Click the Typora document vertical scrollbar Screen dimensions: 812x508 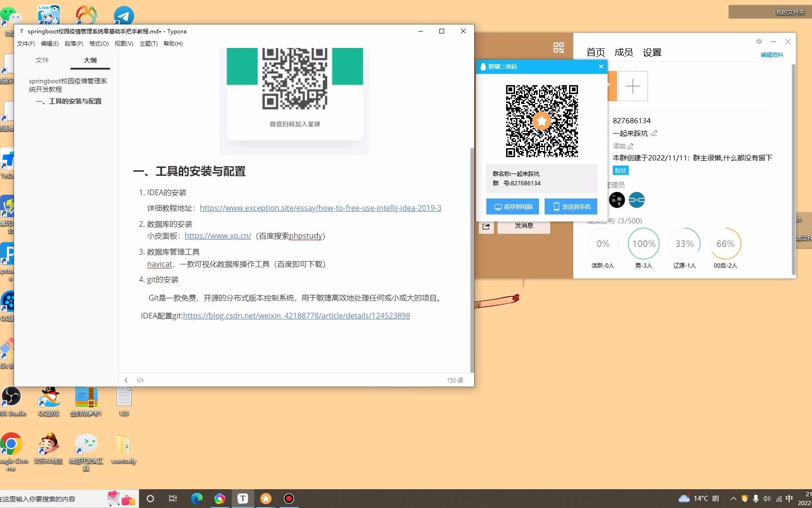(x=472, y=260)
